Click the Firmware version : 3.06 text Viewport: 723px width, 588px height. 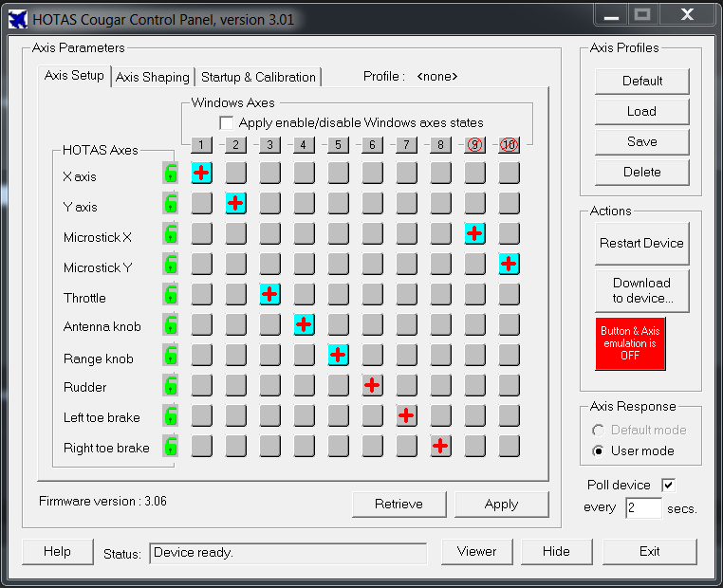tap(102, 502)
